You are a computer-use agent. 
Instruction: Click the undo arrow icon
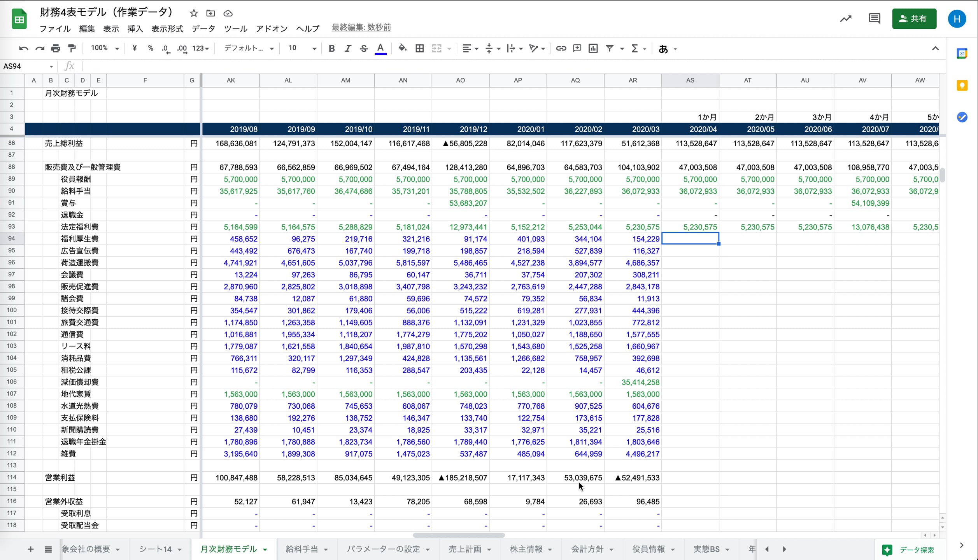[23, 49]
